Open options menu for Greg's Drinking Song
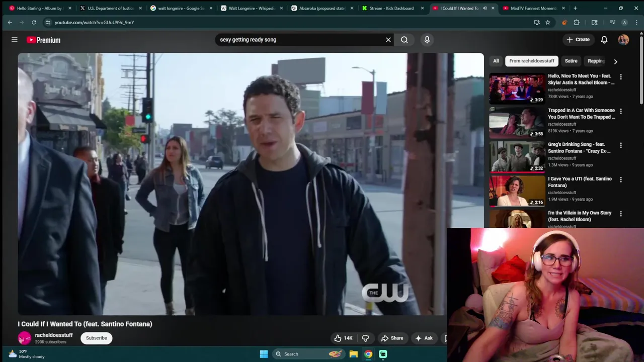 tap(621, 145)
